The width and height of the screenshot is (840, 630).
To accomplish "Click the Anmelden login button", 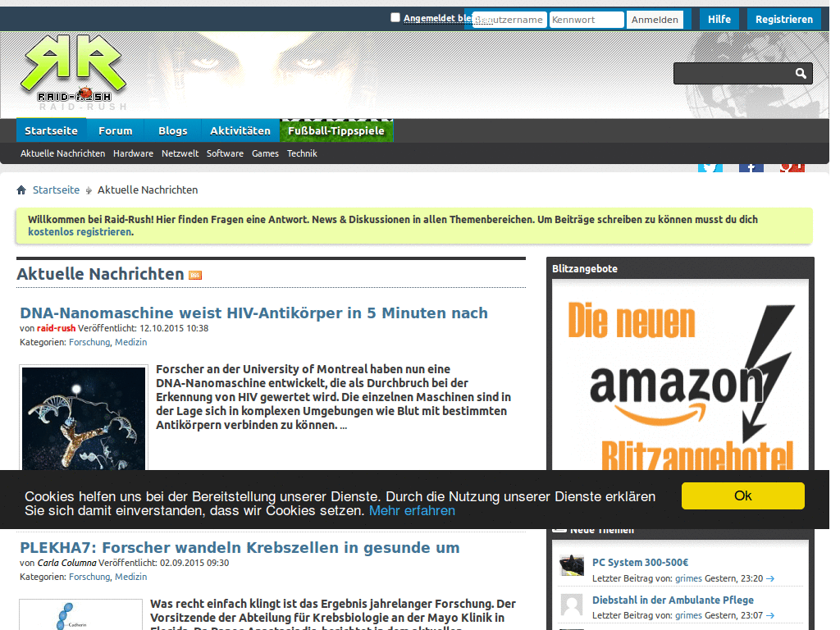I will [655, 20].
